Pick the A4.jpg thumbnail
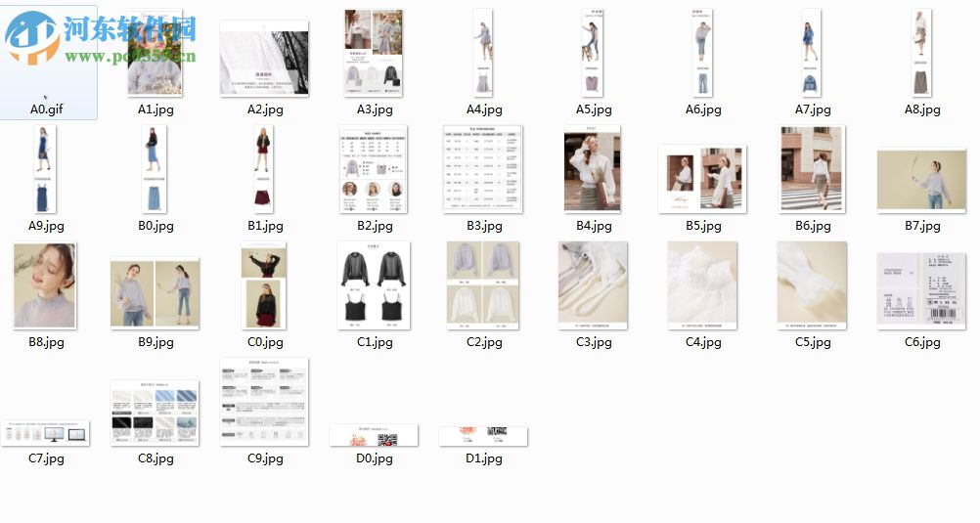Screen dimensions: 980x523 tap(483, 53)
